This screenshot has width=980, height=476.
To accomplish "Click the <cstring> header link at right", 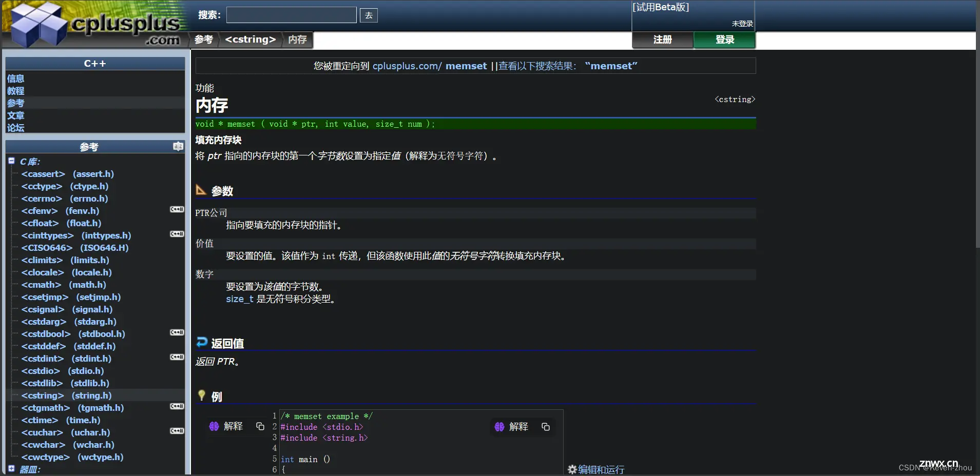I will pos(735,100).
